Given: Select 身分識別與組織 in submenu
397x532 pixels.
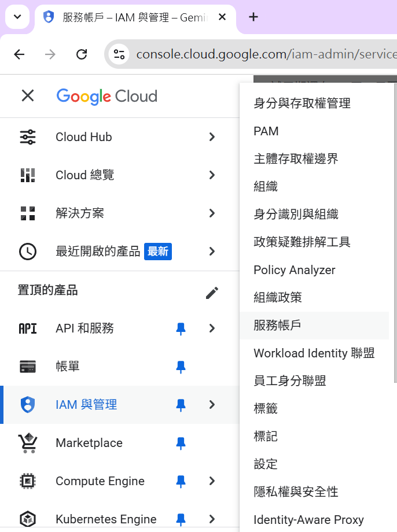Looking at the screenshot, I should click(x=314, y=215).
